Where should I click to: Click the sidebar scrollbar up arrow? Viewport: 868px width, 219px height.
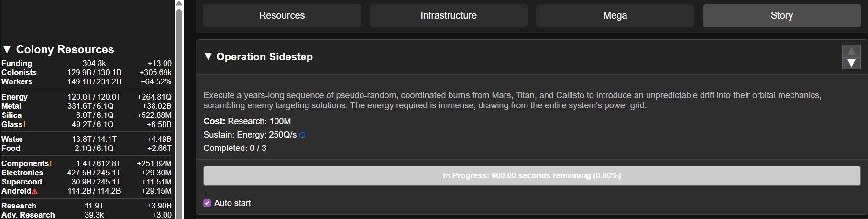(x=179, y=4)
